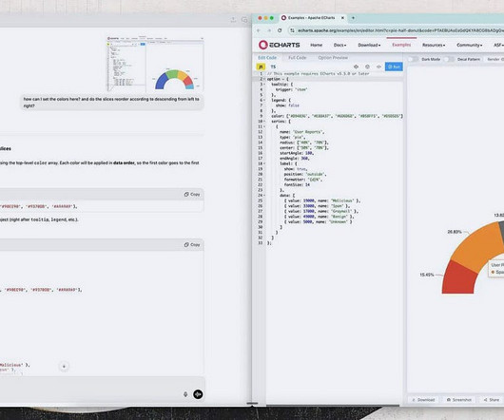Copy the first code block in the chat
The width and height of the screenshot is (504, 420).
tap(192, 194)
